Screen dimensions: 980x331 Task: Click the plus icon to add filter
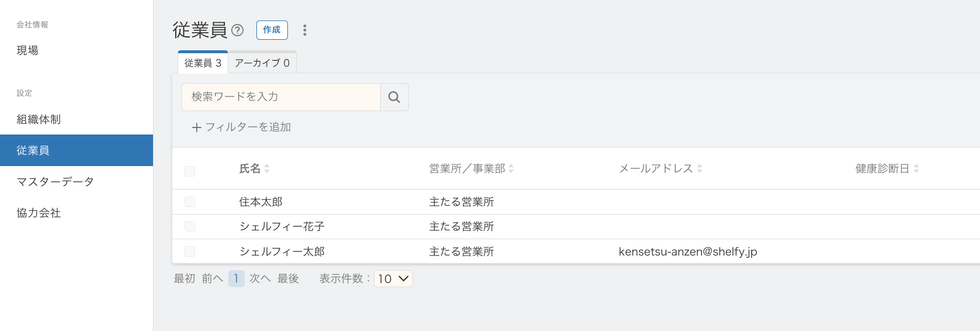point(197,127)
